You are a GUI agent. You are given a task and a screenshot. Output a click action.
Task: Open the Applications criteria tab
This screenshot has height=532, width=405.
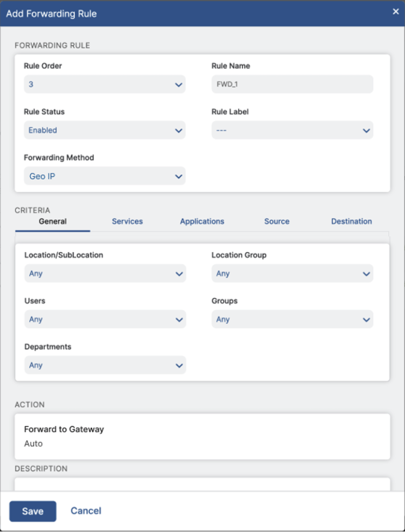tap(202, 221)
